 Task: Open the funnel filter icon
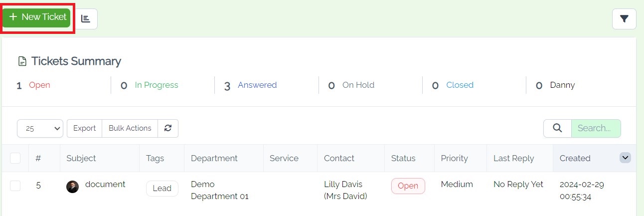pyautogui.click(x=624, y=19)
